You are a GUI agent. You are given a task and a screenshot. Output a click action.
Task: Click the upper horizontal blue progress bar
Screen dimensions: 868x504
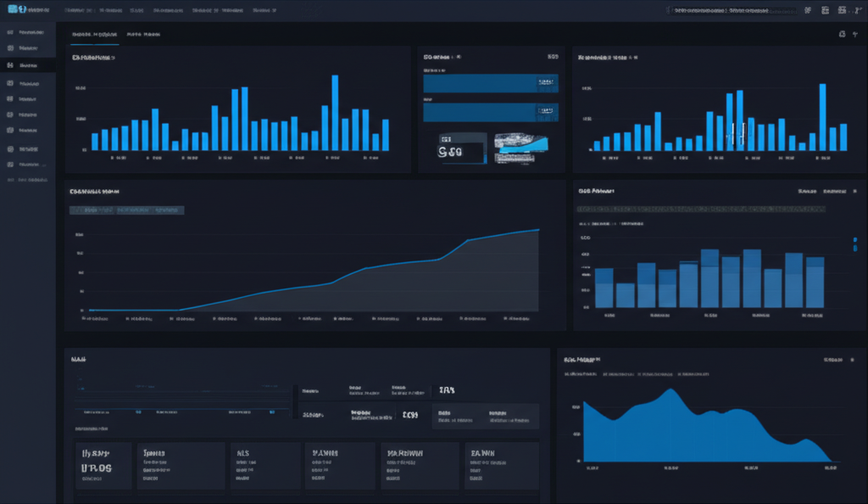(x=490, y=83)
